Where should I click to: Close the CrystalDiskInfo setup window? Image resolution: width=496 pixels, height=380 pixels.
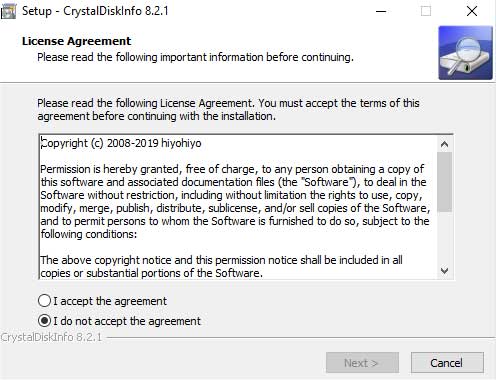(x=472, y=11)
